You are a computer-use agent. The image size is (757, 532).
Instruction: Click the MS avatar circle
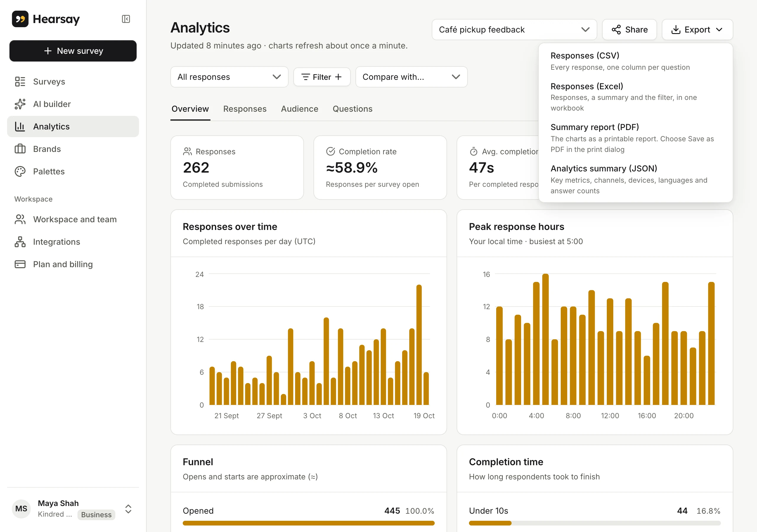[x=21, y=509]
